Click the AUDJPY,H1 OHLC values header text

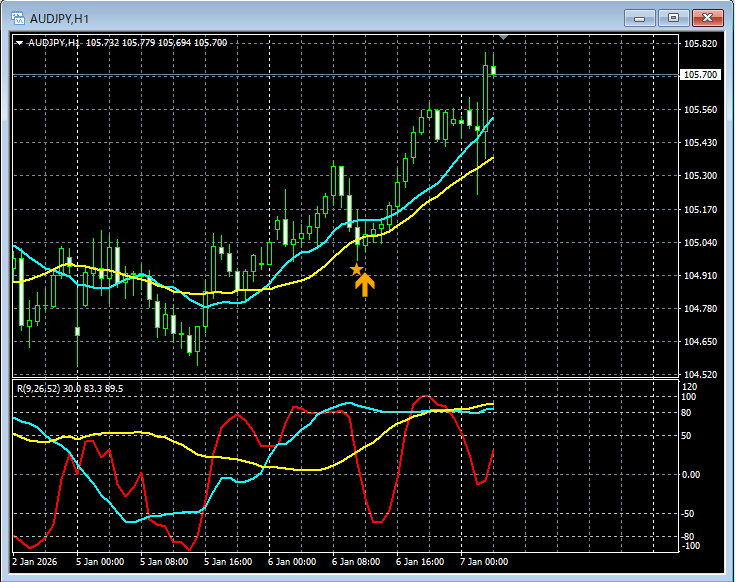pyautogui.click(x=128, y=43)
